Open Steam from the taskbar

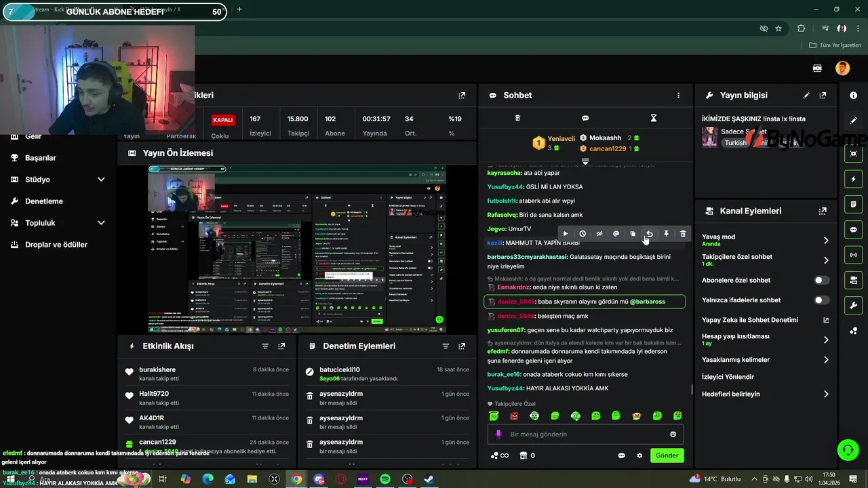pos(429,479)
